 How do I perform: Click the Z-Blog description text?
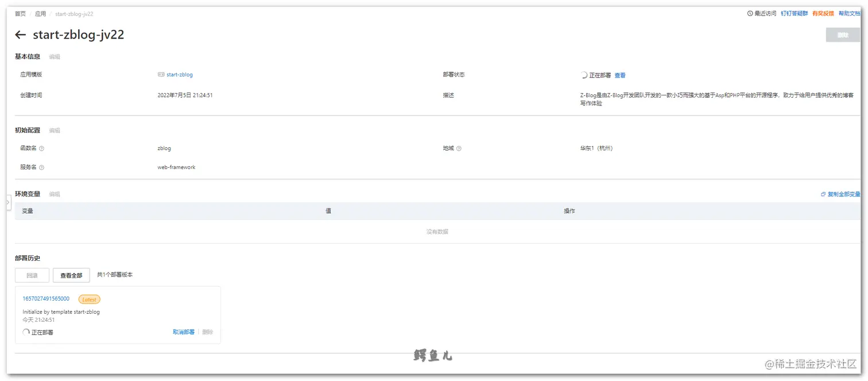pos(716,99)
